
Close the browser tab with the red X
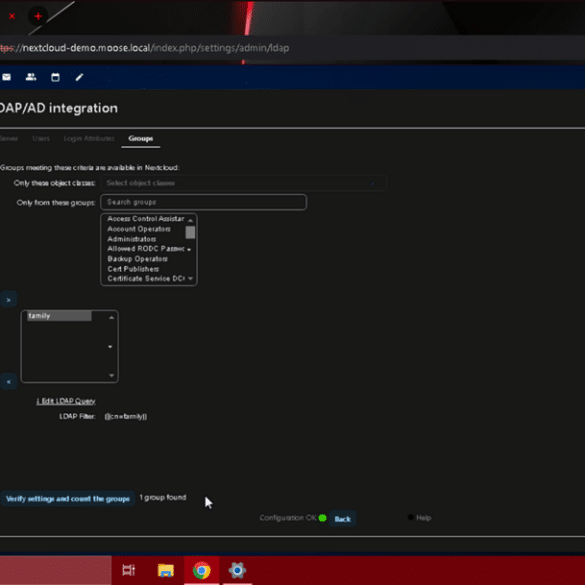(12, 16)
